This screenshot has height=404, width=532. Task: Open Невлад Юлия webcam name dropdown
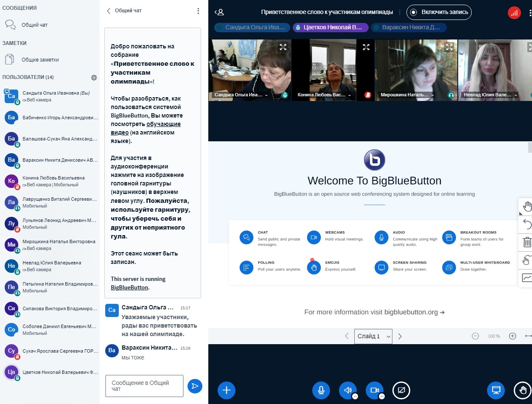tap(491, 95)
